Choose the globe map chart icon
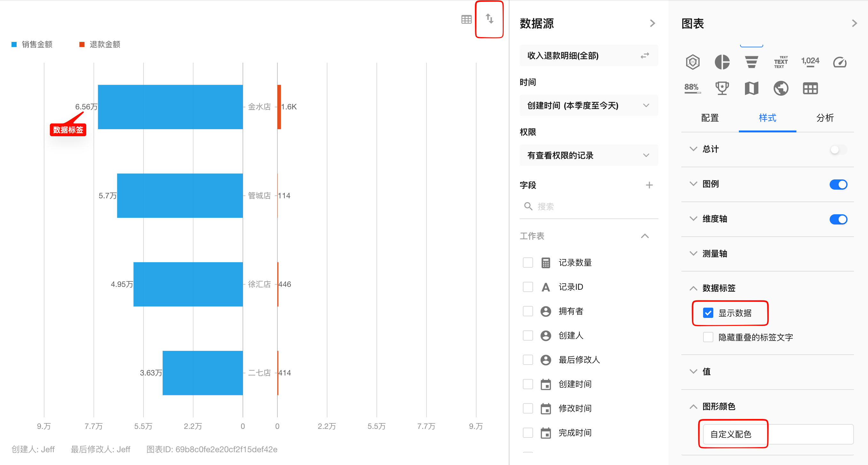This screenshot has width=868, height=465. [780, 88]
